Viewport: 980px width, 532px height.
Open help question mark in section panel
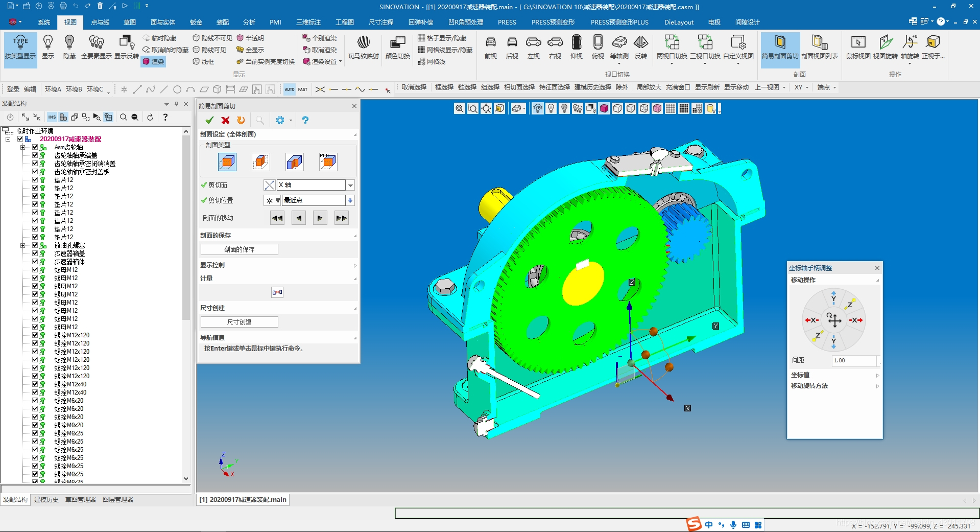pyautogui.click(x=305, y=120)
